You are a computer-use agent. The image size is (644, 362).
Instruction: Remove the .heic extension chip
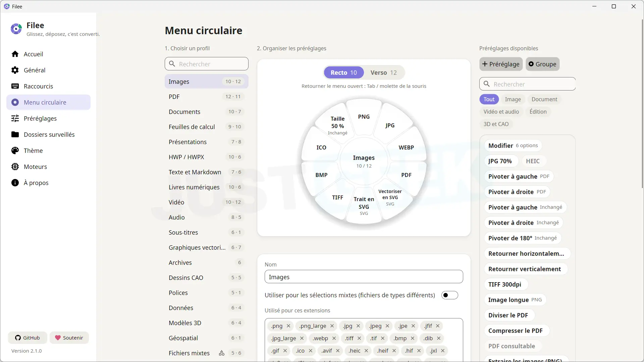pos(366,351)
